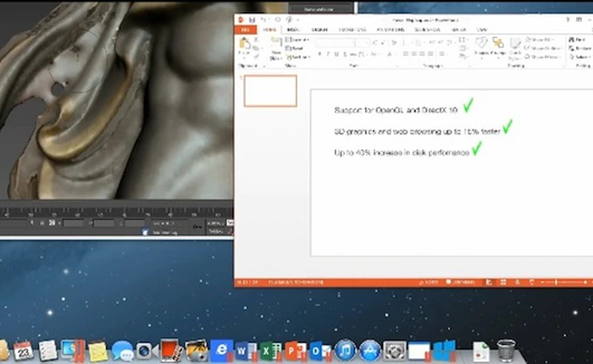Switch to Normal view in status bar
593x364 pixels.
[489, 282]
